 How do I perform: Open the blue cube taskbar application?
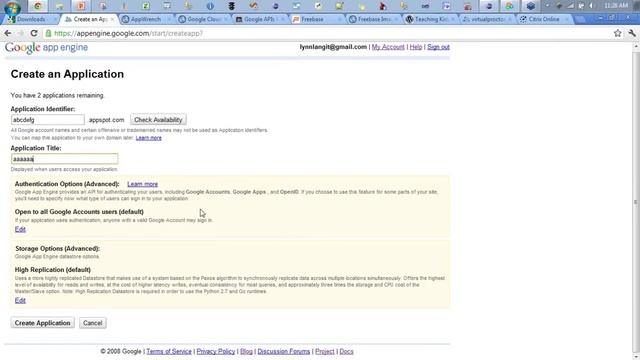(531, 6)
